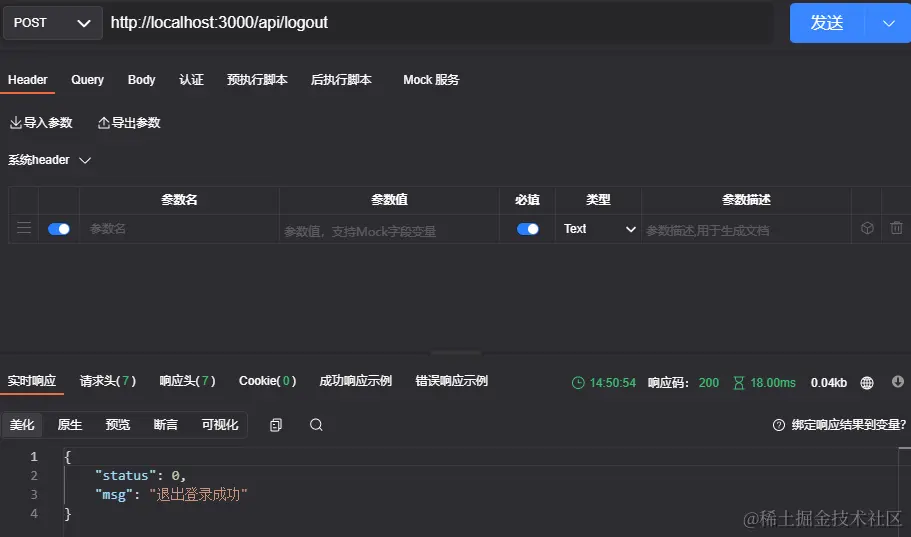The image size is (911, 537).
Task: Open the Text type dropdown
Action: (x=598, y=229)
